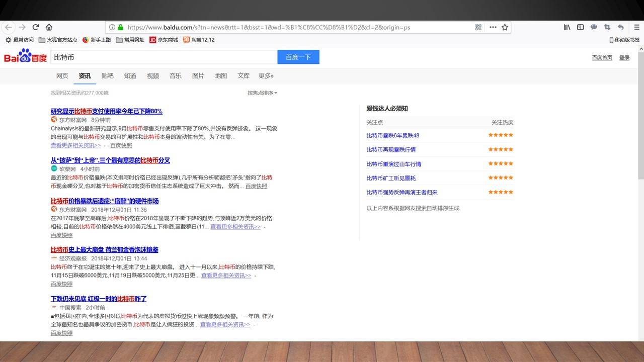
Task: Open the 登录 login link
Action: [624, 58]
